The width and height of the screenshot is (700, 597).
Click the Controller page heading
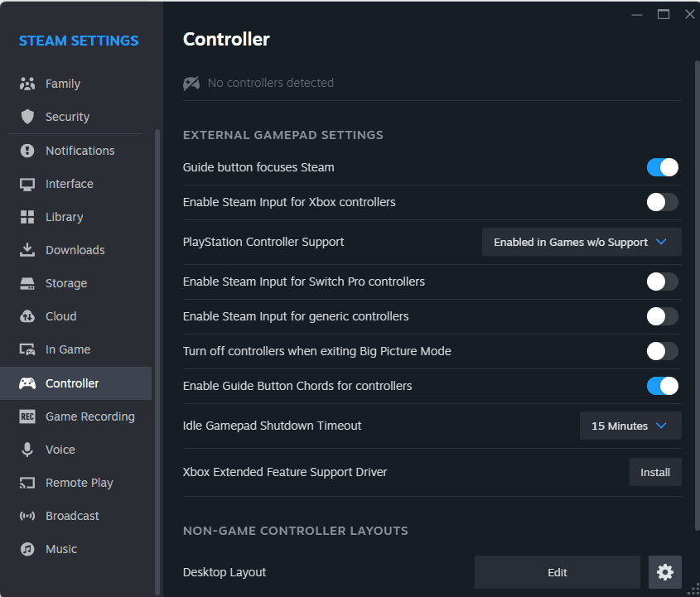(x=226, y=39)
